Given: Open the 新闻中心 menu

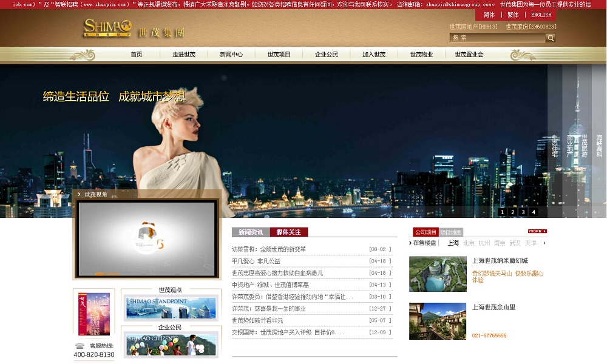Looking at the screenshot, I should click(x=231, y=55).
